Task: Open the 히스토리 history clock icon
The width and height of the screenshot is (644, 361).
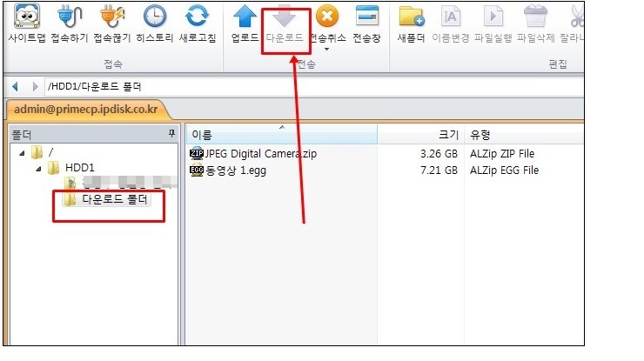Action: 155,18
